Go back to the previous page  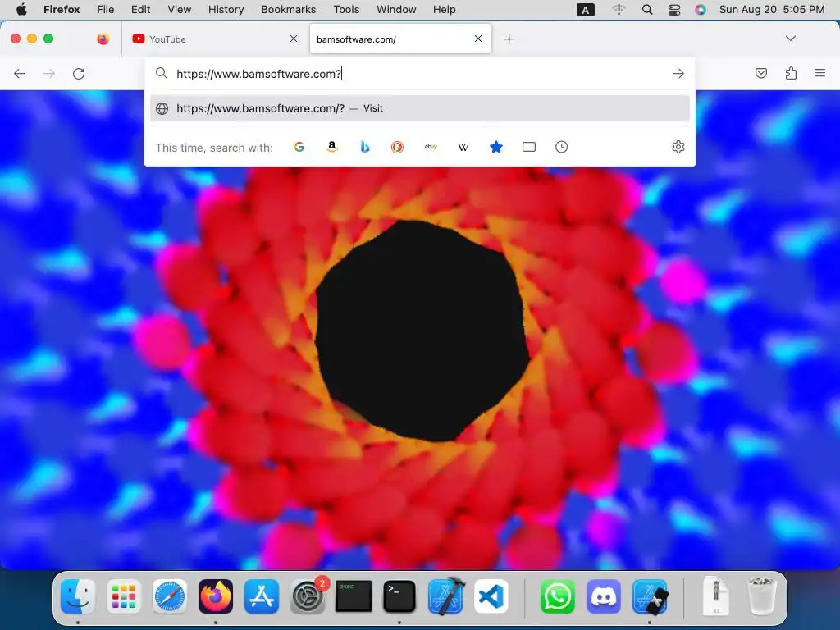(x=20, y=73)
